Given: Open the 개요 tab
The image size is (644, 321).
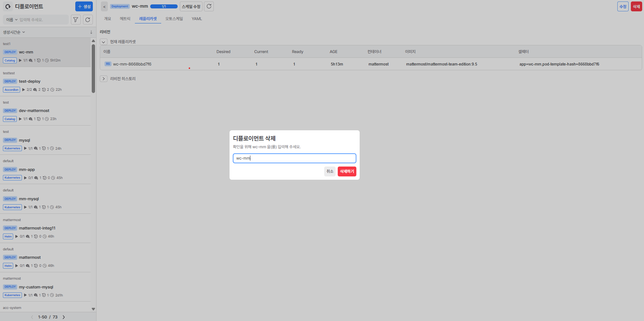Looking at the screenshot, I should pos(107,19).
